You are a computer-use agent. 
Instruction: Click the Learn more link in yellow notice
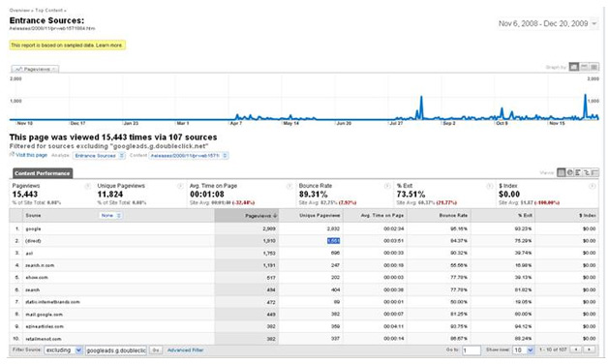click(109, 45)
